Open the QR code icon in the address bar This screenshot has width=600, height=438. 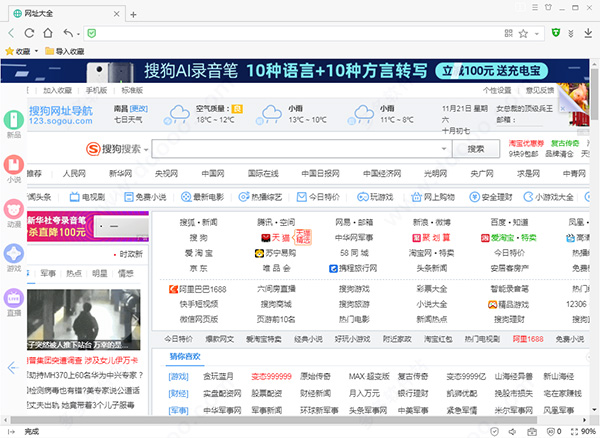click(508, 33)
